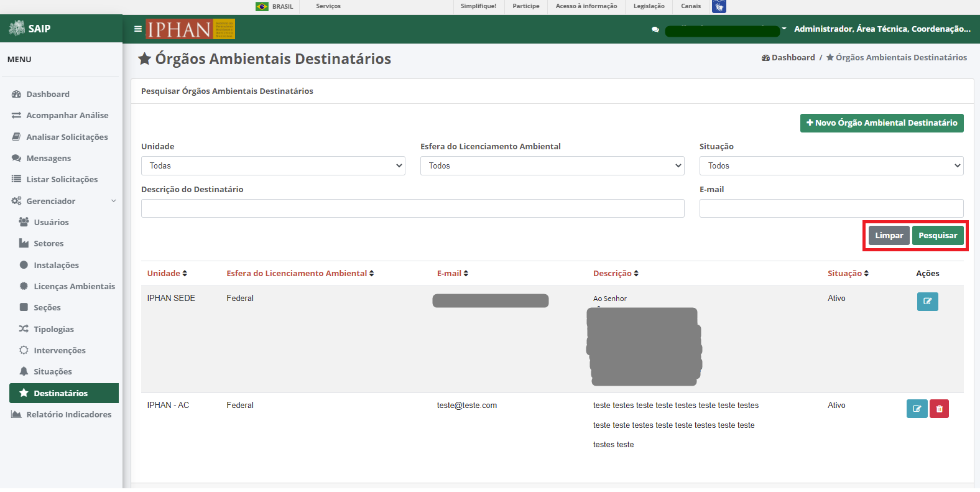Open Participe link in top bar
Viewport: 980px width, 492px height.
point(526,6)
